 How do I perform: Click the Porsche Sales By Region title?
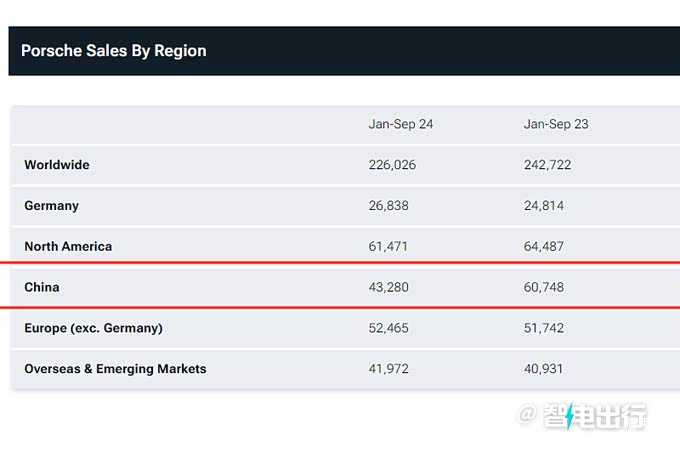tap(113, 51)
